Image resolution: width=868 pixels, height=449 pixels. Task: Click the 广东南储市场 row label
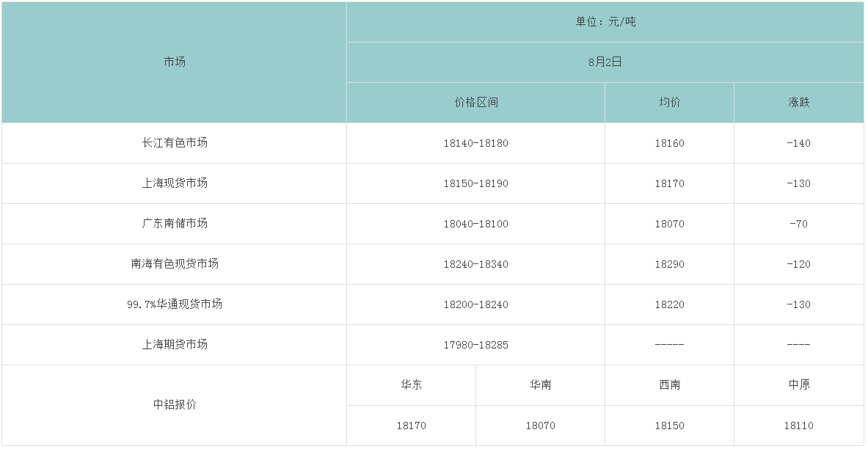[x=175, y=224]
